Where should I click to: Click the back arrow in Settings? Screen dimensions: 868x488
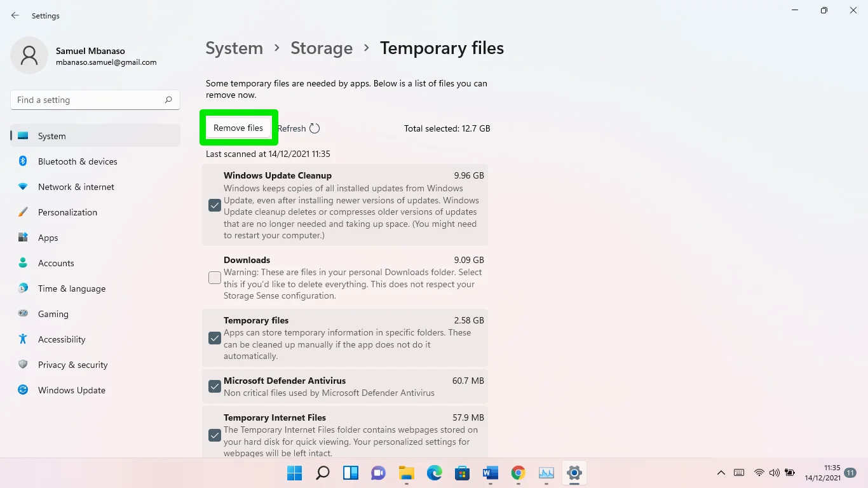point(15,15)
